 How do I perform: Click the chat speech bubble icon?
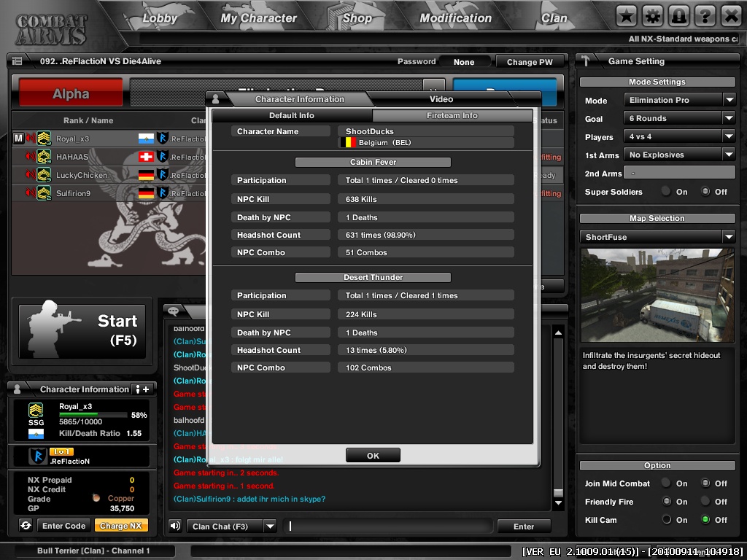(x=173, y=311)
